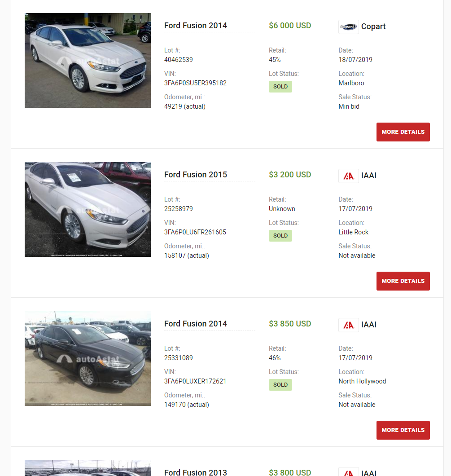Click the IAAI logo on Ford Fusion 2015 listing
Screen dimensions: 451x476
[348, 176]
